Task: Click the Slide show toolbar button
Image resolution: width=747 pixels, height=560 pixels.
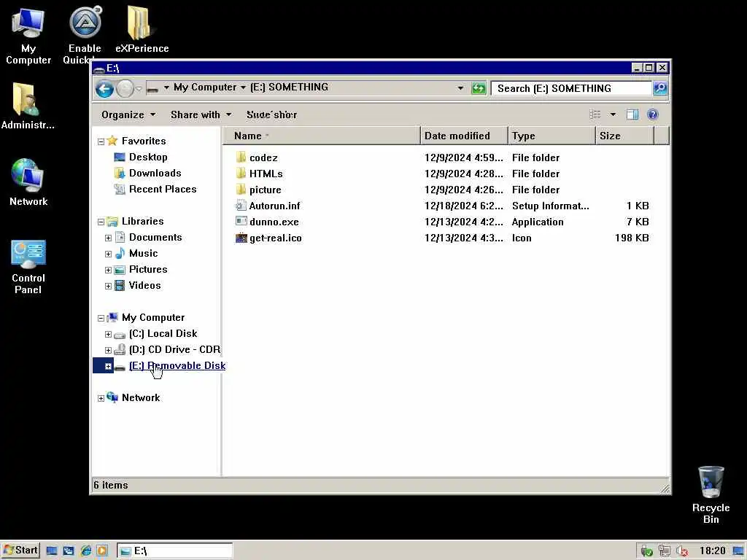Action: [271, 114]
